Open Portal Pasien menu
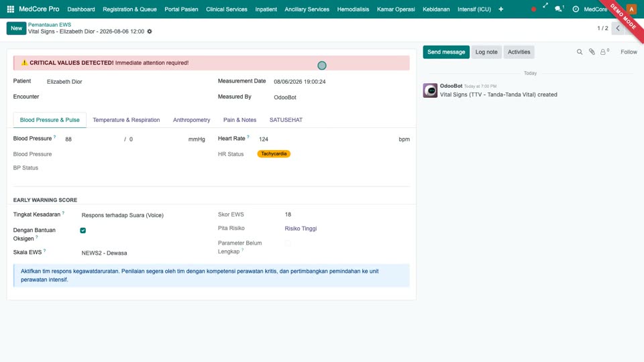Screen dimensions: 644x362 click(181, 9)
